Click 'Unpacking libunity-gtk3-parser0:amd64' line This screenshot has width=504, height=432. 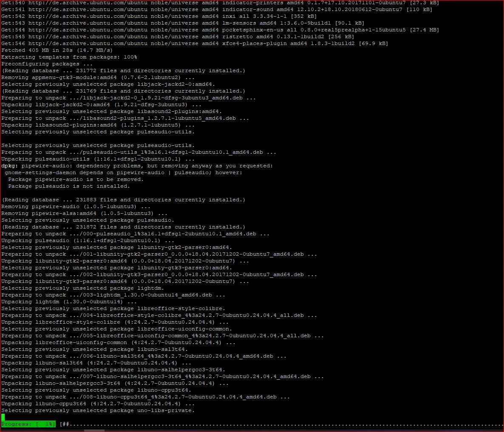(x=125, y=281)
